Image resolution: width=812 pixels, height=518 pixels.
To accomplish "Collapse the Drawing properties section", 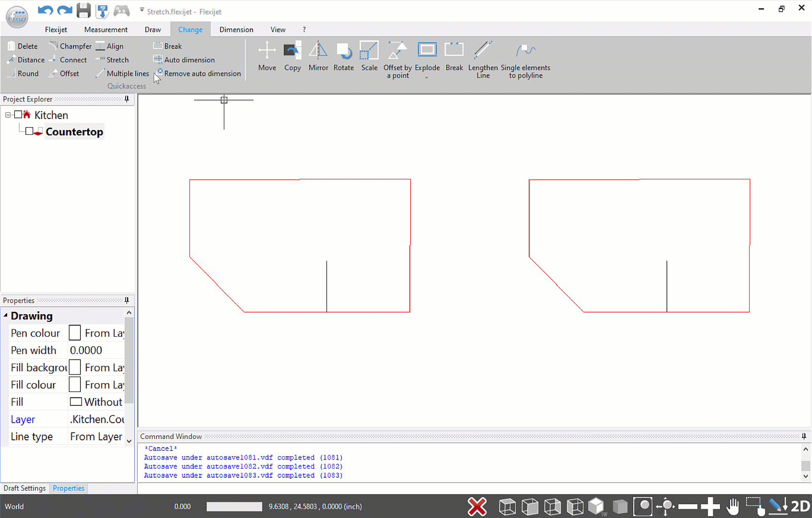I will click(5, 316).
